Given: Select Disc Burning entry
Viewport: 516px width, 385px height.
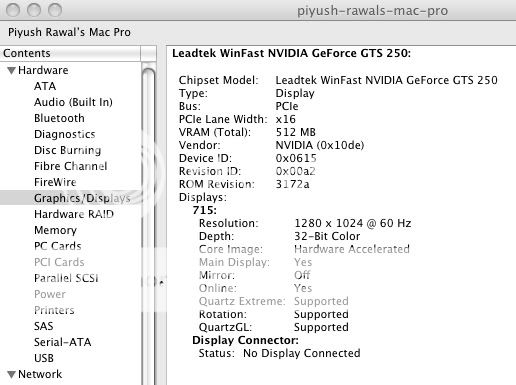Looking at the screenshot, I should click(x=68, y=150).
